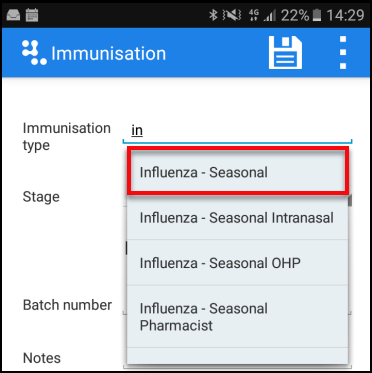Tap the battery status icon
Viewport: 372px width, 373px height.
click(x=316, y=15)
